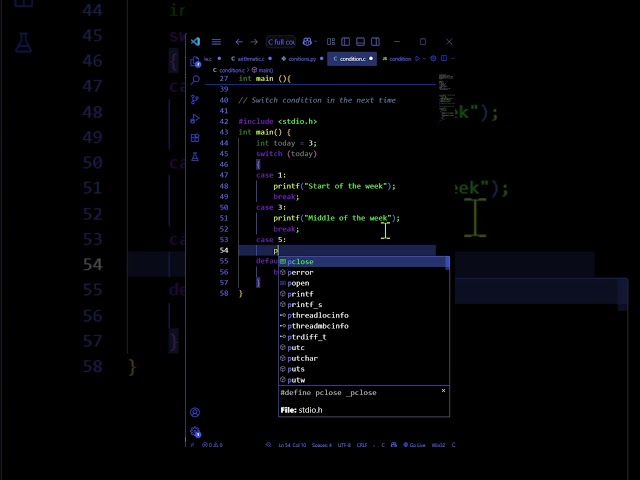
Task: Click the line 'int today = 3;'
Action: pos(286,143)
